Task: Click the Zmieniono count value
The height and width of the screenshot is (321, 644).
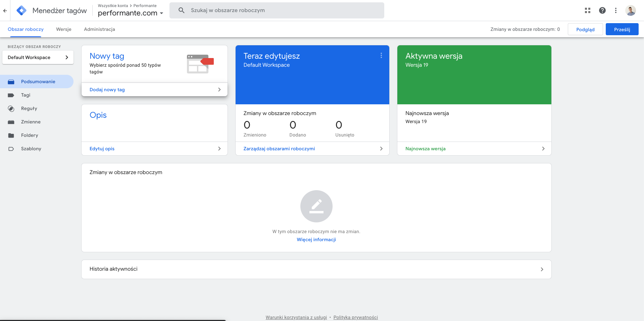Action: click(x=247, y=125)
